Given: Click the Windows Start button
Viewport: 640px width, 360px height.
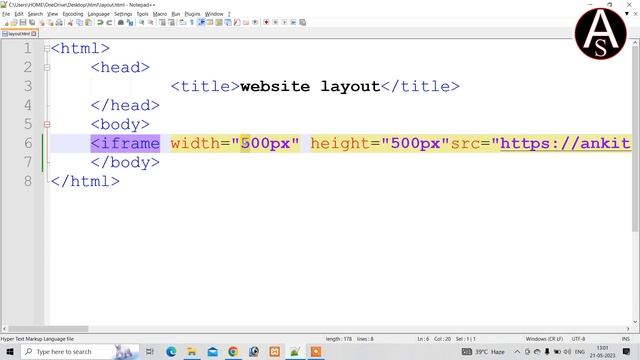Looking at the screenshot, I should (x=10, y=351).
